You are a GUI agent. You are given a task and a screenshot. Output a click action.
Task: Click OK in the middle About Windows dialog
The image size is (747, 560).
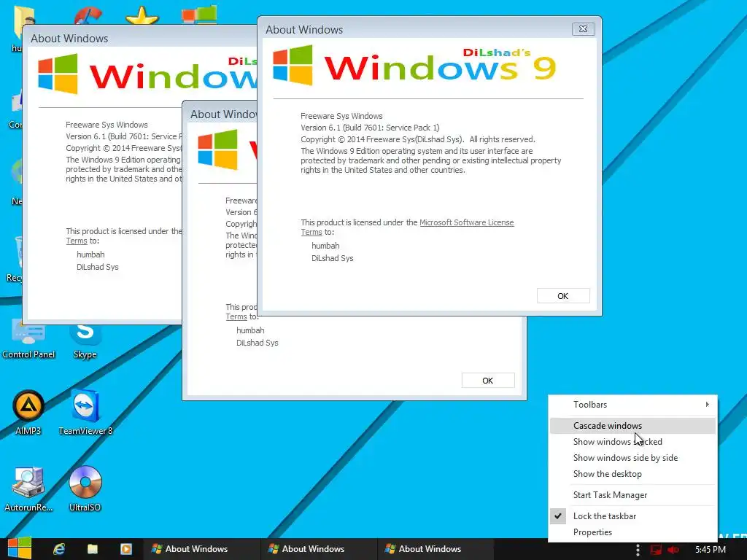click(488, 381)
